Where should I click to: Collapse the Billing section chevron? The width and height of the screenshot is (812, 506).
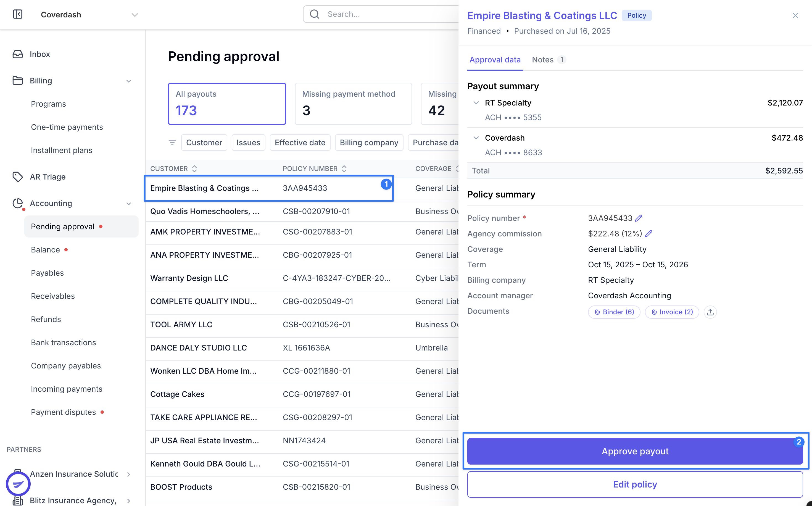129,81
